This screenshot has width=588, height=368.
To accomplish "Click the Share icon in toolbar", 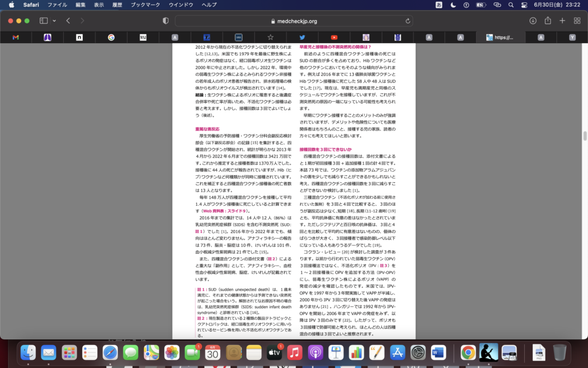I will pyautogui.click(x=548, y=21).
